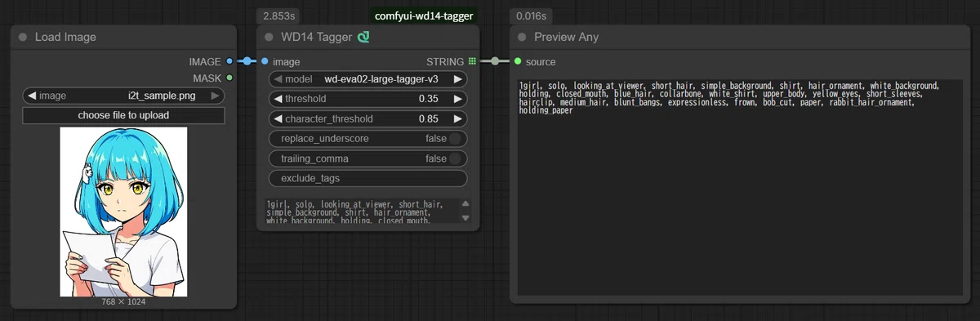Screen dimensions: 980x321
Task: Click the 768 × 1024 image size label
Action: 123,301
